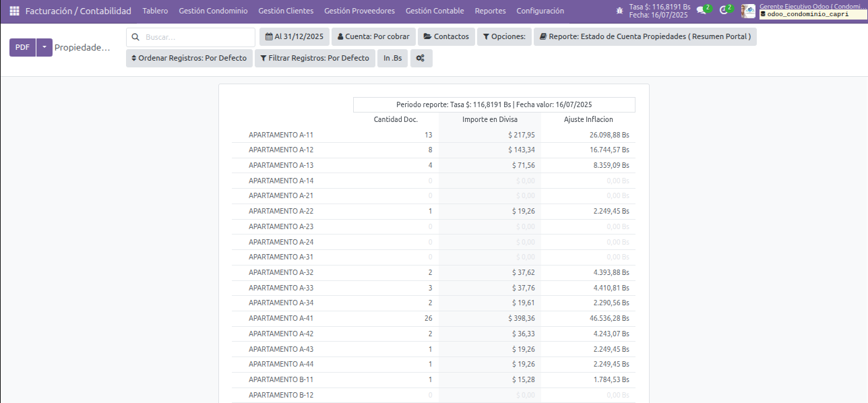868x403 pixels.
Task: Select the APARTAMENTO A-43 row
Action: pos(433,349)
